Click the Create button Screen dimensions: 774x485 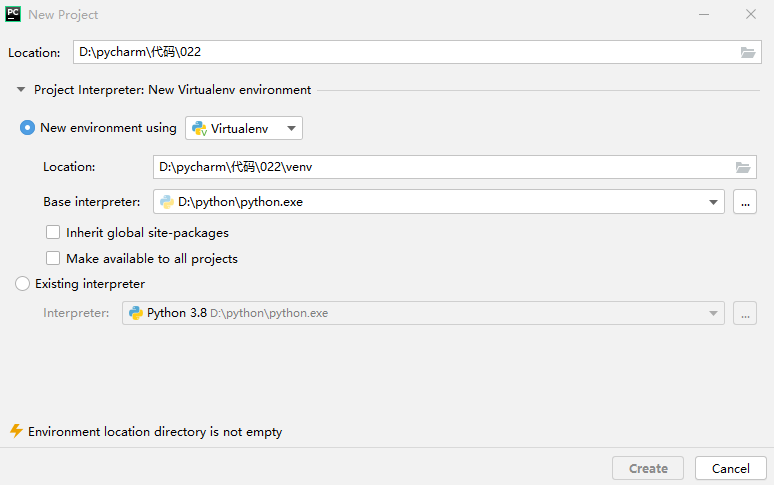(x=648, y=468)
